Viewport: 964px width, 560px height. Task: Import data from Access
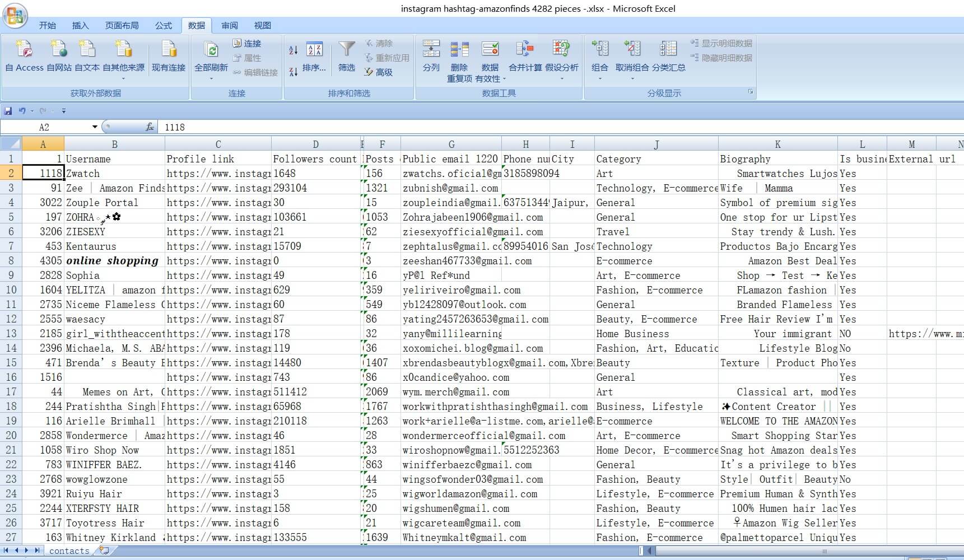pyautogui.click(x=24, y=56)
